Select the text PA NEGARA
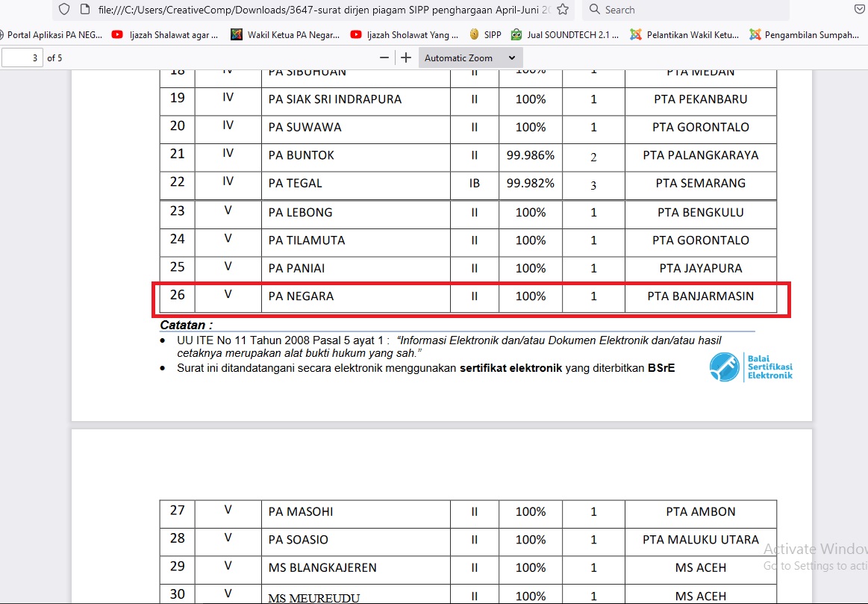Viewport: 868px width, 604px height. click(x=301, y=296)
